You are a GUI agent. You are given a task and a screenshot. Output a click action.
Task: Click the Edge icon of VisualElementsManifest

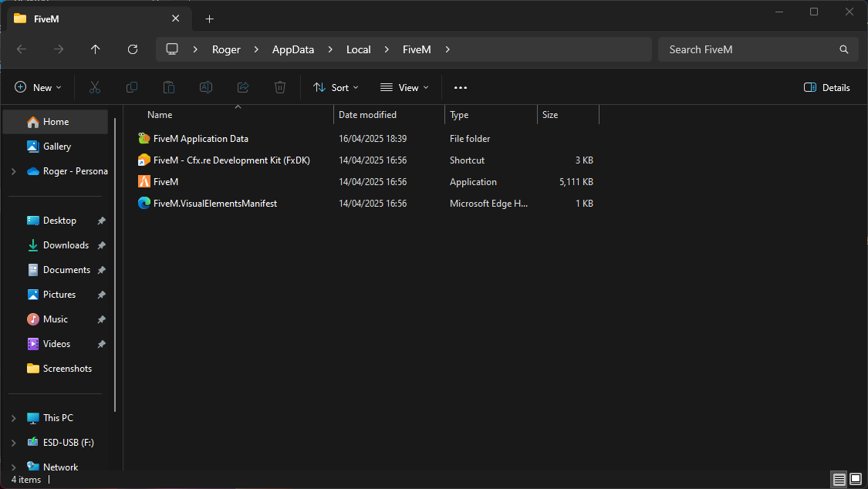(144, 203)
